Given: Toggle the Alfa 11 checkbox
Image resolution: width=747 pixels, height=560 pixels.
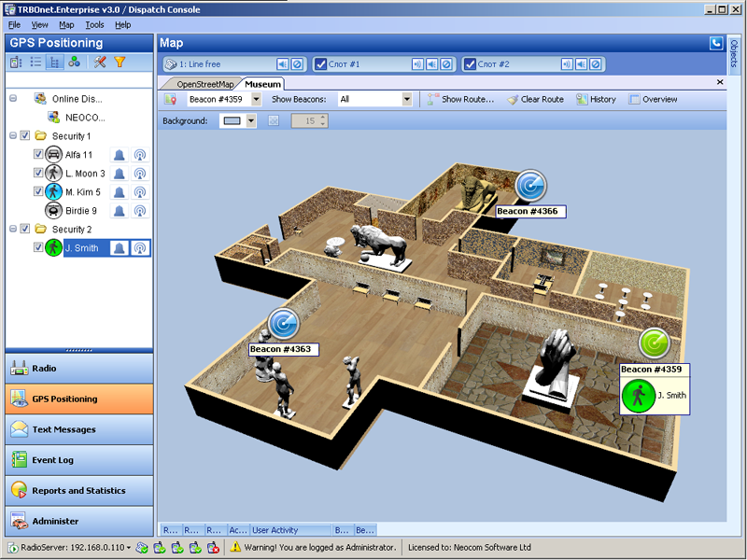Looking at the screenshot, I should [x=38, y=154].
